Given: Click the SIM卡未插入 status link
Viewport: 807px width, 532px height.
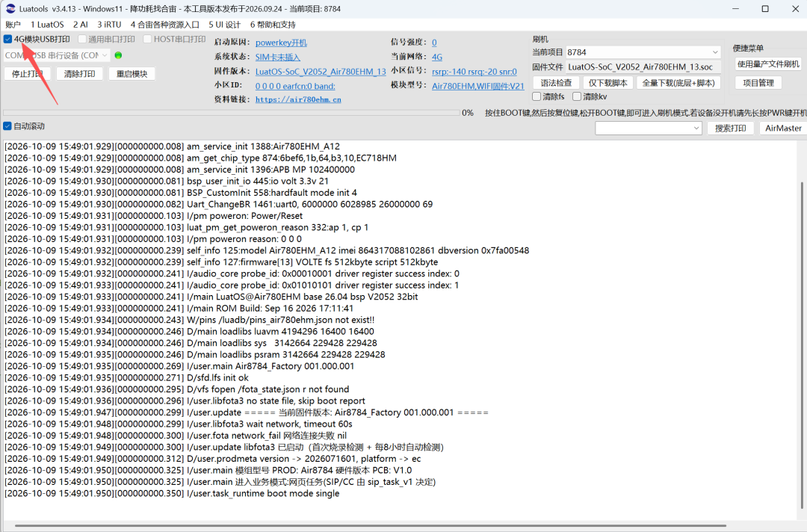Looking at the screenshot, I should tap(278, 57).
